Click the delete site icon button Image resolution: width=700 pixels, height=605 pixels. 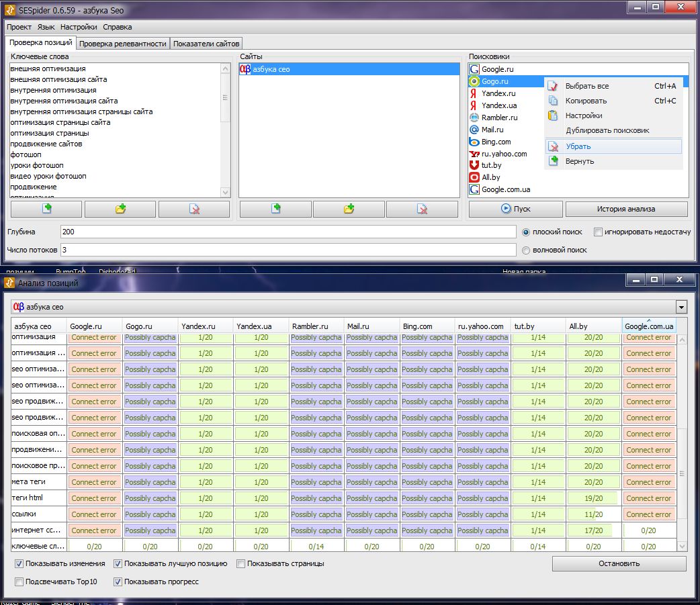pos(423,209)
